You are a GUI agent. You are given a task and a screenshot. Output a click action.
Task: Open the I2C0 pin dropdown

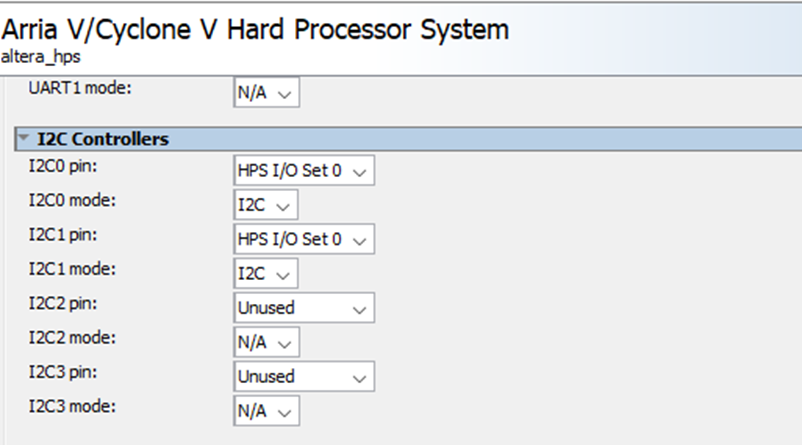tap(304, 171)
